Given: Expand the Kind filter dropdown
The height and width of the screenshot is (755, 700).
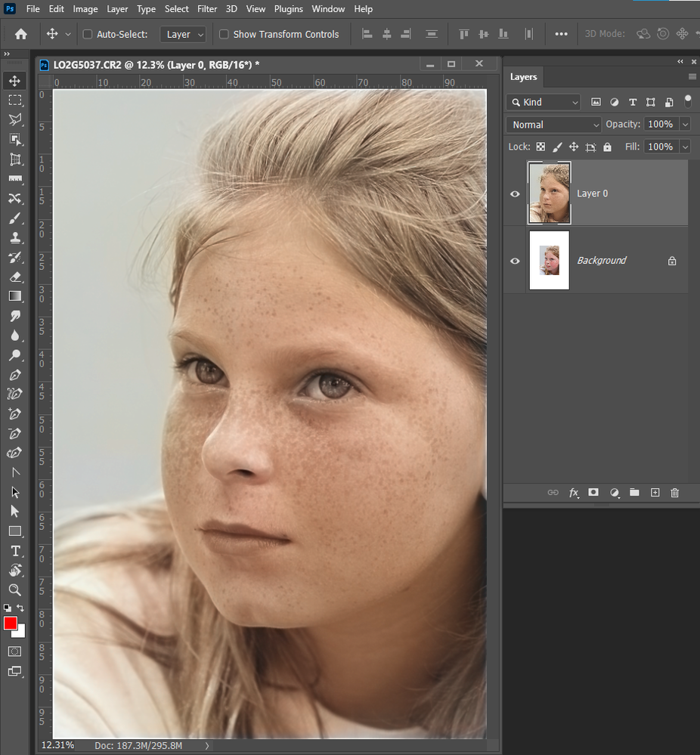Looking at the screenshot, I should pos(544,102).
